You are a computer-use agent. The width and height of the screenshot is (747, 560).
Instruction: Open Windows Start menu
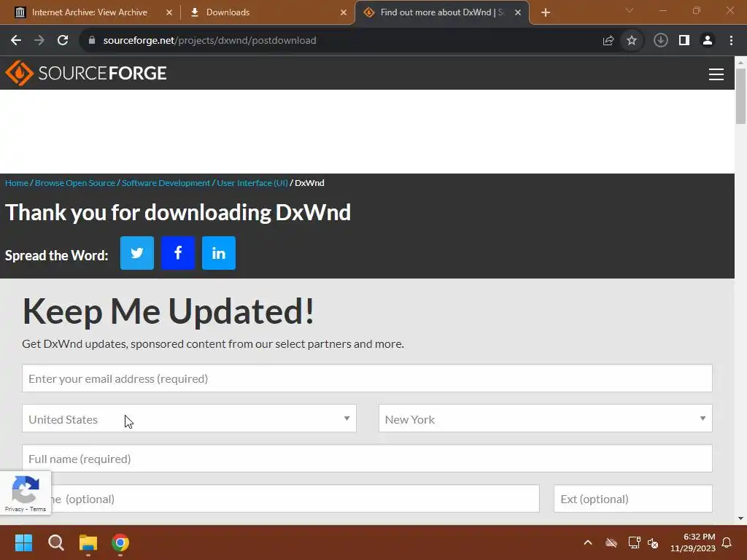click(x=23, y=542)
